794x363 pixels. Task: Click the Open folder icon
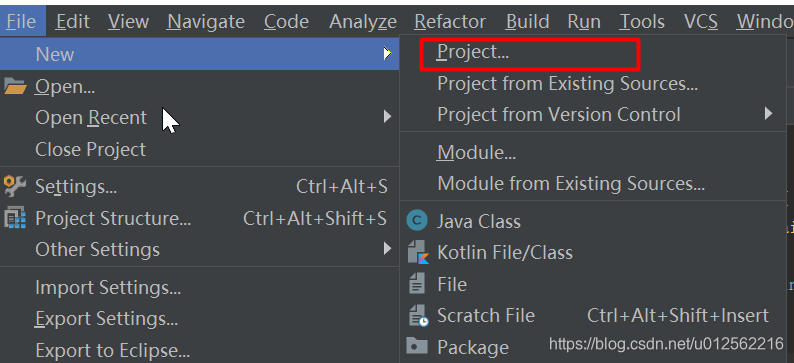(15, 87)
